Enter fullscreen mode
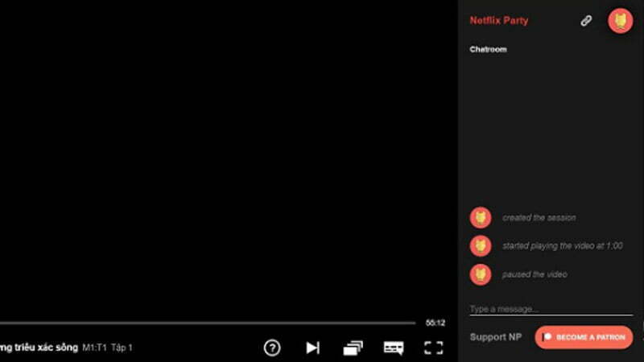The width and height of the screenshot is (644, 362). click(x=433, y=348)
